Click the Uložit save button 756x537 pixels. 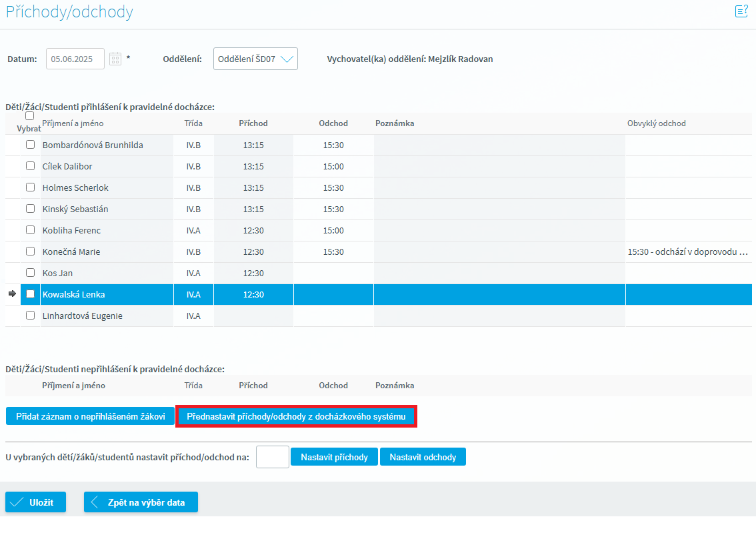36,502
